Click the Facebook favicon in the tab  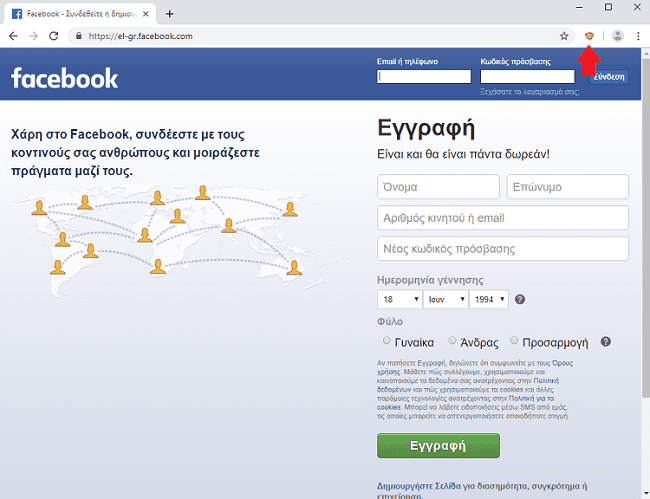click(17, 14)
